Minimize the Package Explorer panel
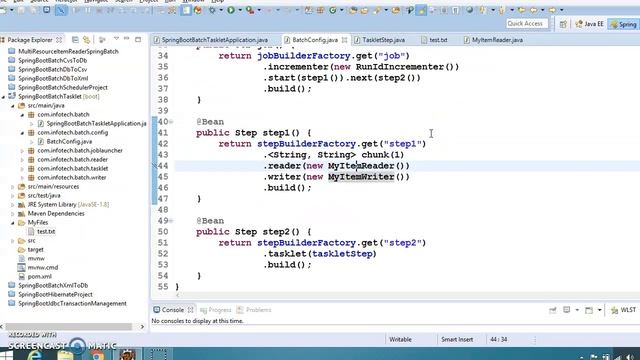 (127, 39)
